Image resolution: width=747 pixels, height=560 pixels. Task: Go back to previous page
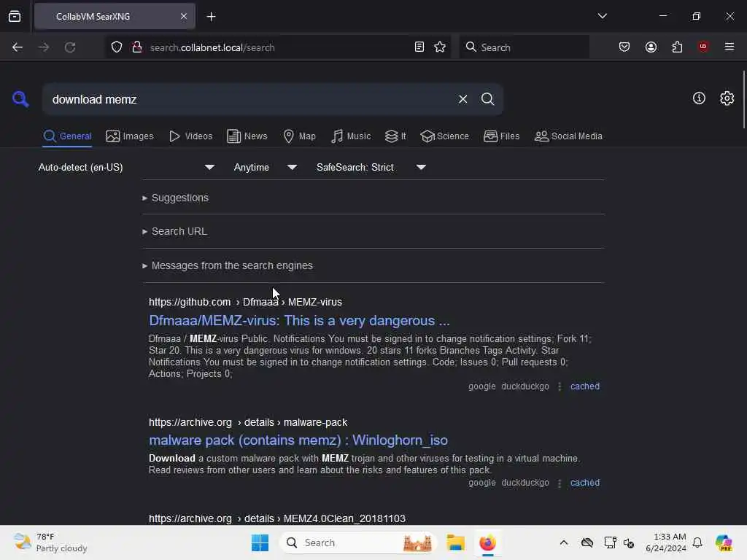point(18,47)
